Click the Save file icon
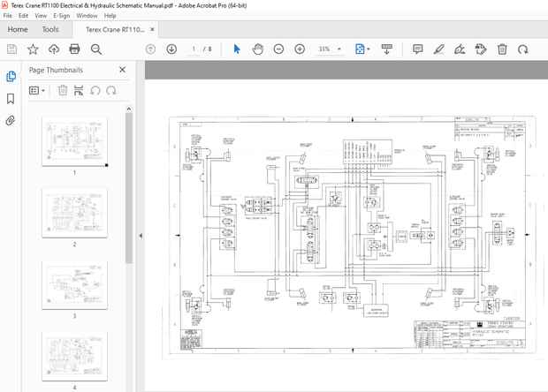 coord(11,49)
